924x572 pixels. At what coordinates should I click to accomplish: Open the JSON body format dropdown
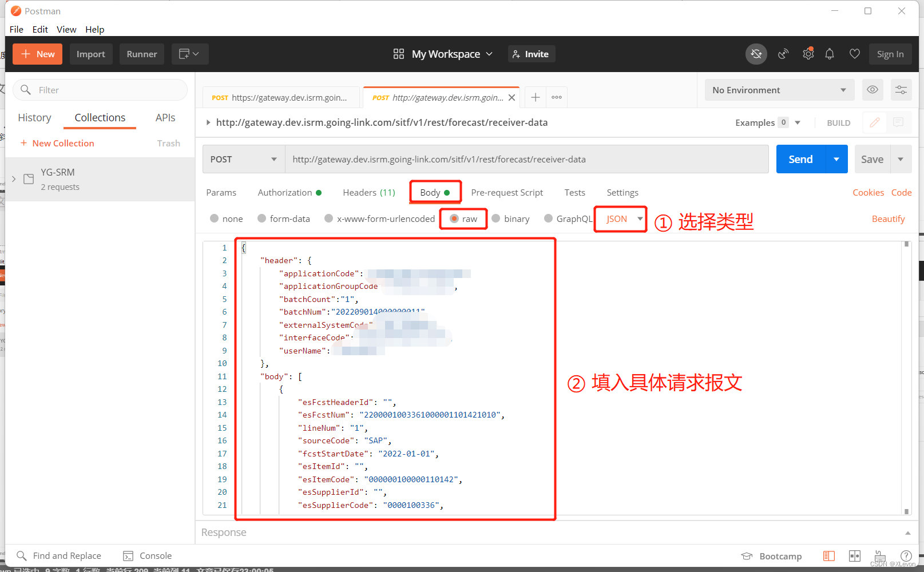[x=624, y=219]
